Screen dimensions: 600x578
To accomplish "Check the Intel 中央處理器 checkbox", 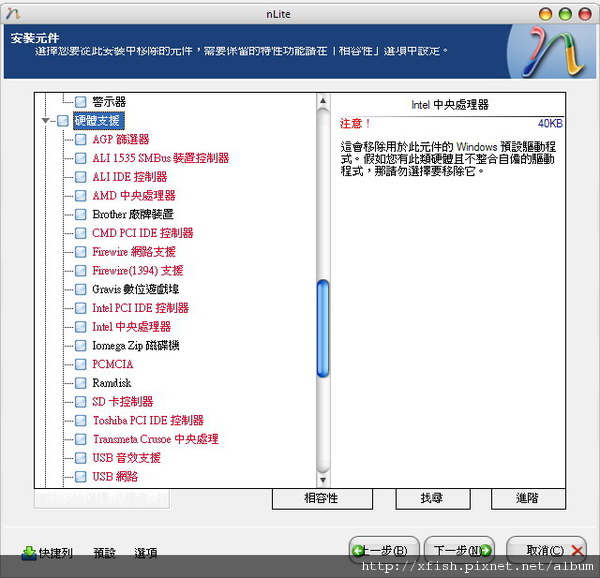I will click(80, 327).
